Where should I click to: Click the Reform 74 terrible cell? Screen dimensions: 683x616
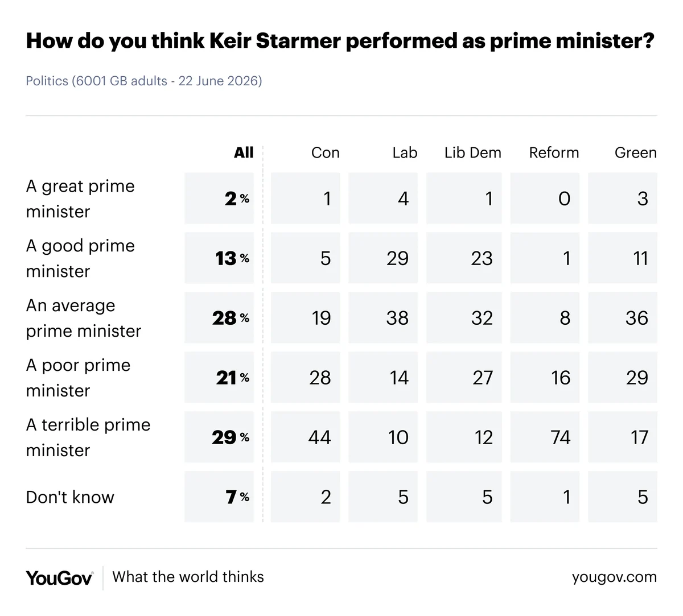click(545, 437)
